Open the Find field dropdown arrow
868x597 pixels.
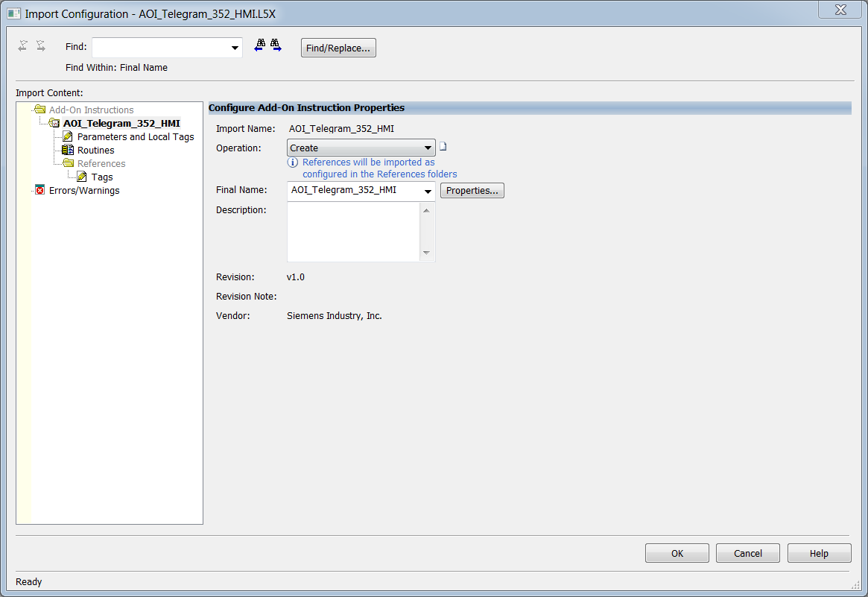(x=235, y=48)
